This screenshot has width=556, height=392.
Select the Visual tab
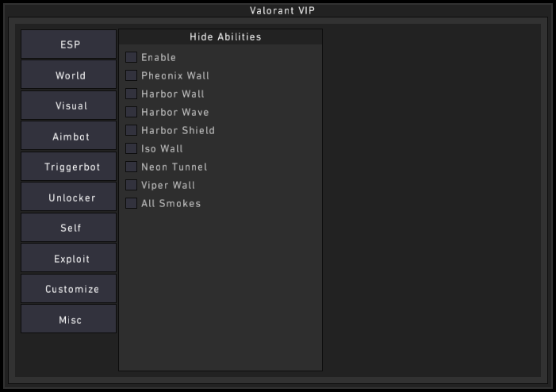coord(69,106)
